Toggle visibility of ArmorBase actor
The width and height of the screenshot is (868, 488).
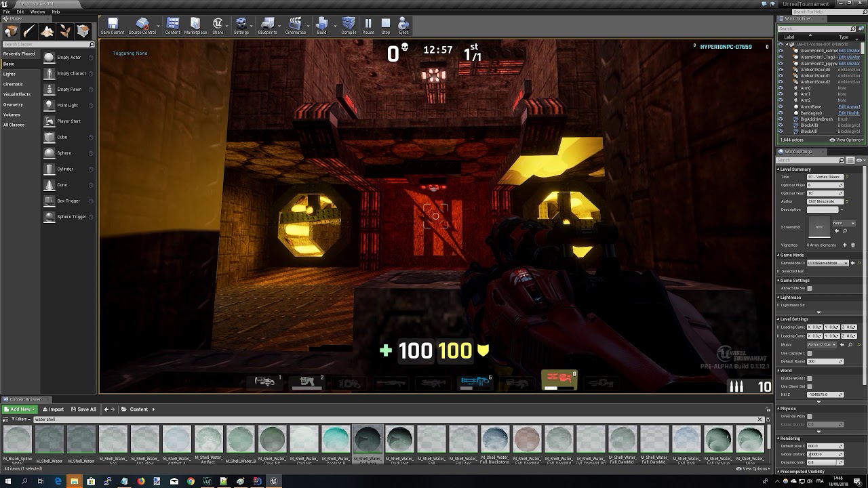[781, 107]
